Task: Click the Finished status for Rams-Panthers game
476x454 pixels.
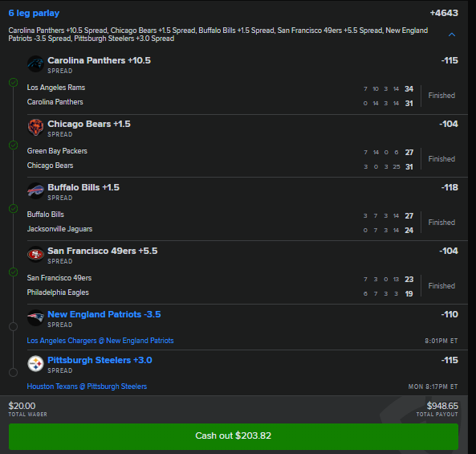Action: click(441, 96)
